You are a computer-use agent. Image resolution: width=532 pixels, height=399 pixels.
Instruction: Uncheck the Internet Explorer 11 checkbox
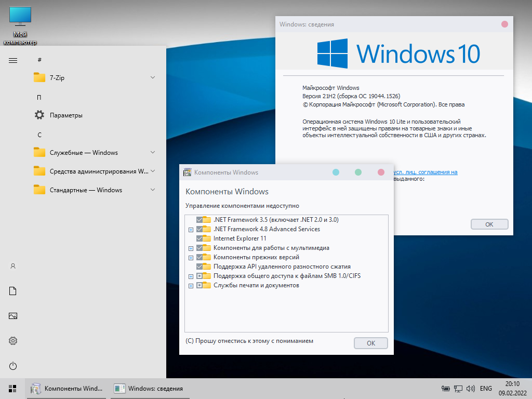[x=200, y=238]
